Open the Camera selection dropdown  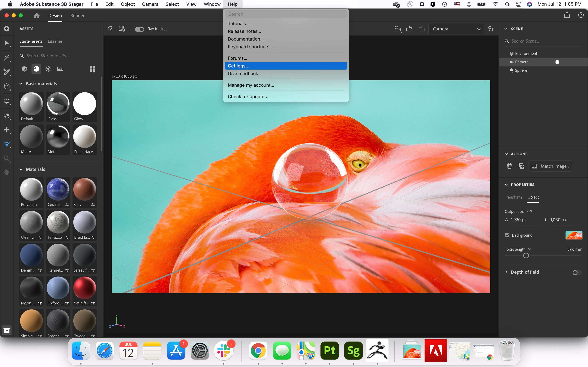pos(456,29)
